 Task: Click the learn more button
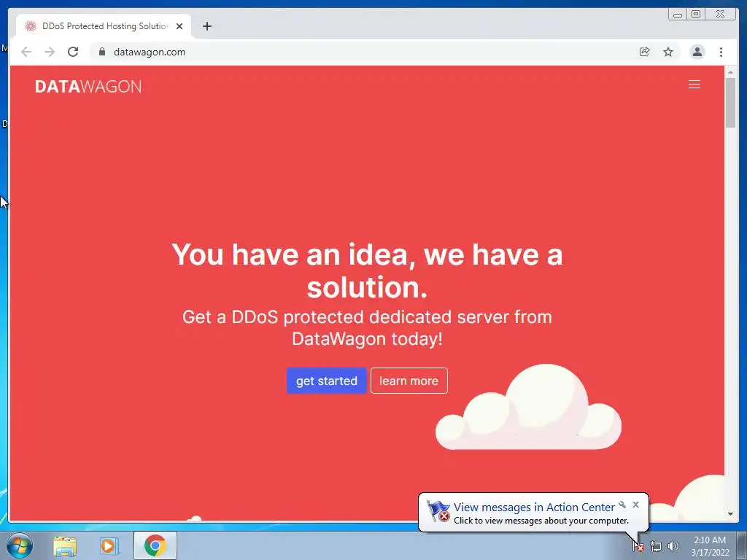point(409,381)
